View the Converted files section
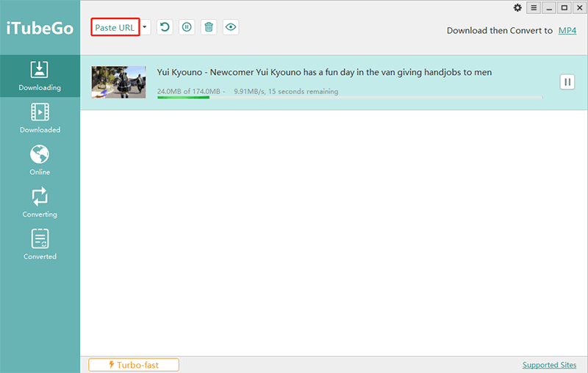 pos(40,245)
